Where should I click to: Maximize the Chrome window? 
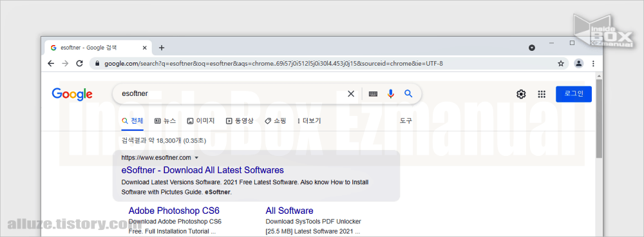pyautogui.click(x=572, y=43)
